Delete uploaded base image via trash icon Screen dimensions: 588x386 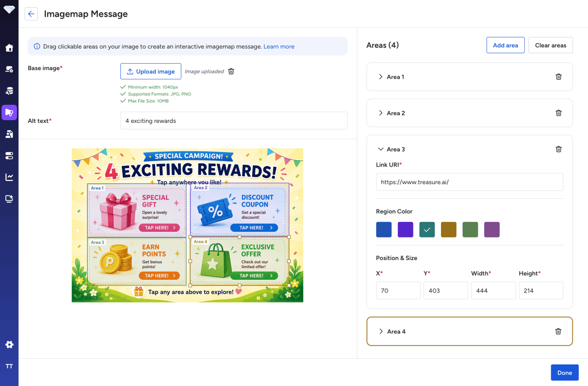pos(231,72)
